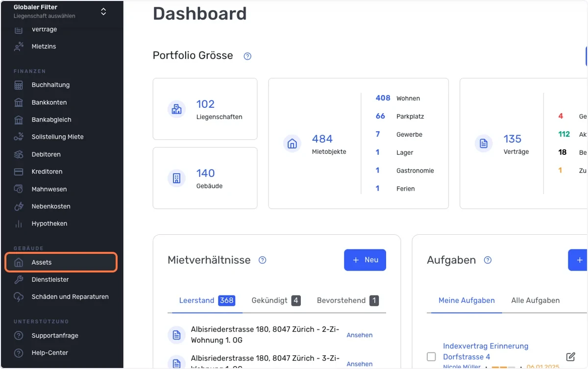Select the Nebenkosten sidebar icon
Viewport: 588px width, 369px height.
[19, 206]
